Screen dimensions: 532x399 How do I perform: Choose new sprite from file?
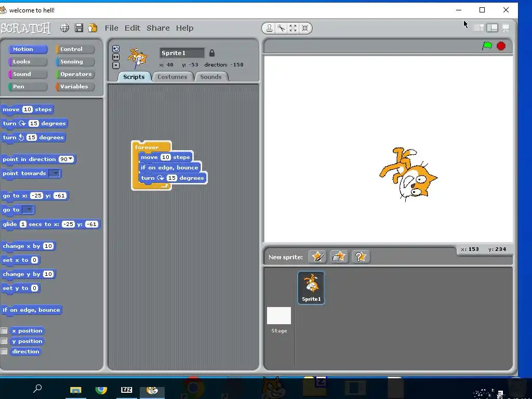click(339, 257)
